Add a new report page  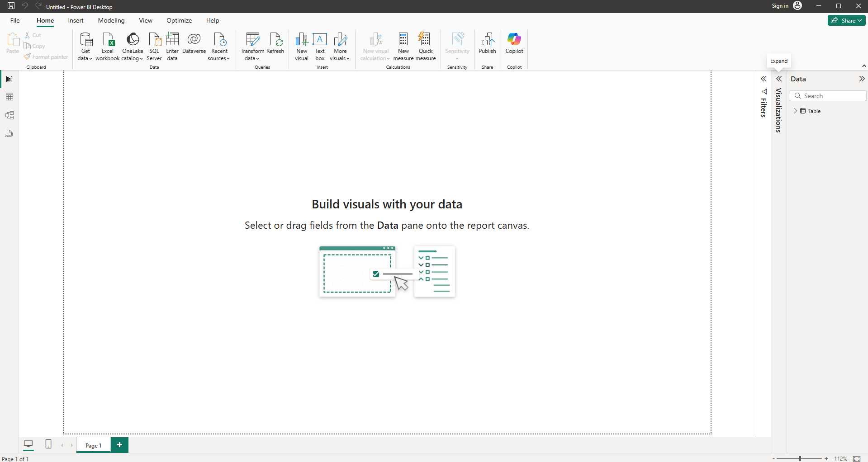[x=119, y=445]
